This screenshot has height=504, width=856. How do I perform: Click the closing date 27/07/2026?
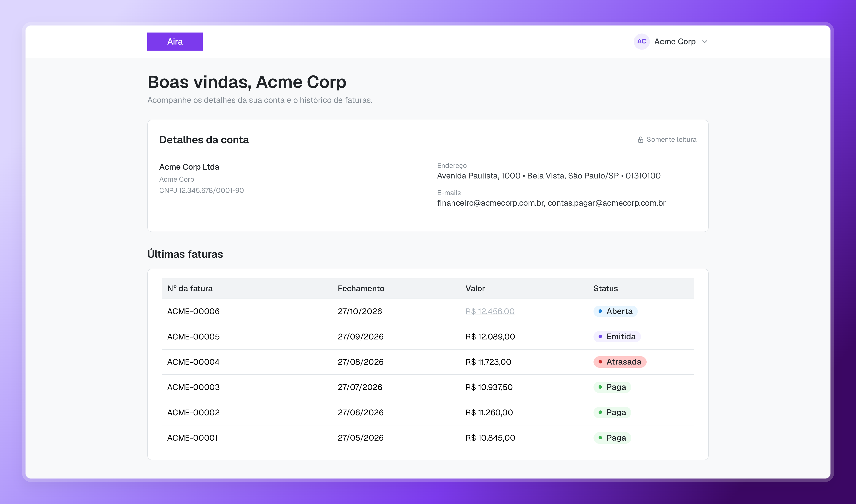360,387
